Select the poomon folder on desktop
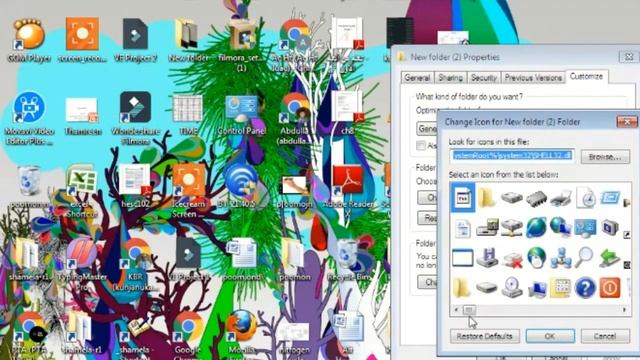The image size is (640, 360). point(294,260)
